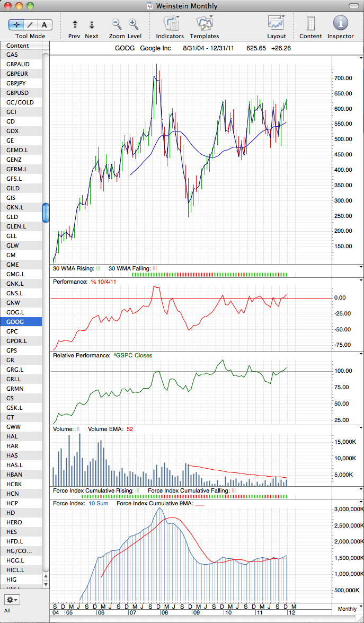
Task: Expand the price chart pane menu triangle
Action: pyautogui.click(x=361, y=58)
